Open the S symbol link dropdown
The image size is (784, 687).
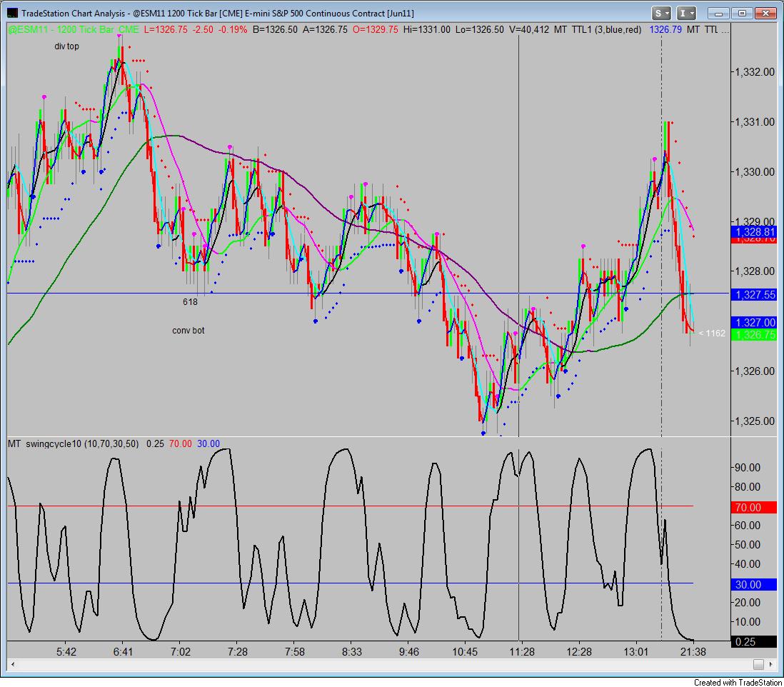click(661, 13)
